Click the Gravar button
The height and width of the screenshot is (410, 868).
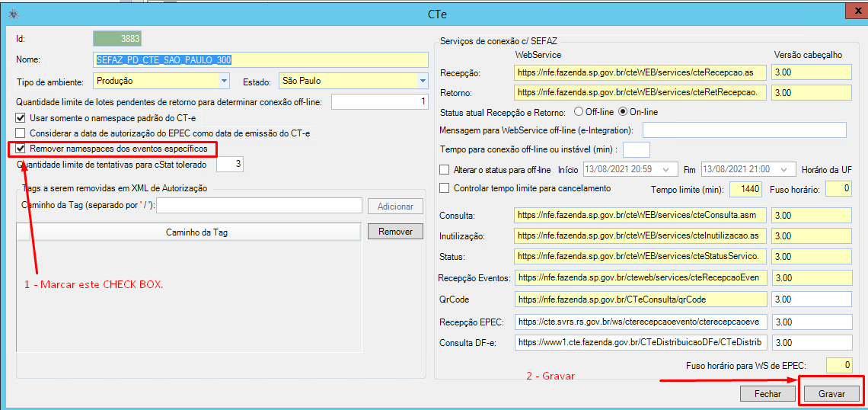831,394
